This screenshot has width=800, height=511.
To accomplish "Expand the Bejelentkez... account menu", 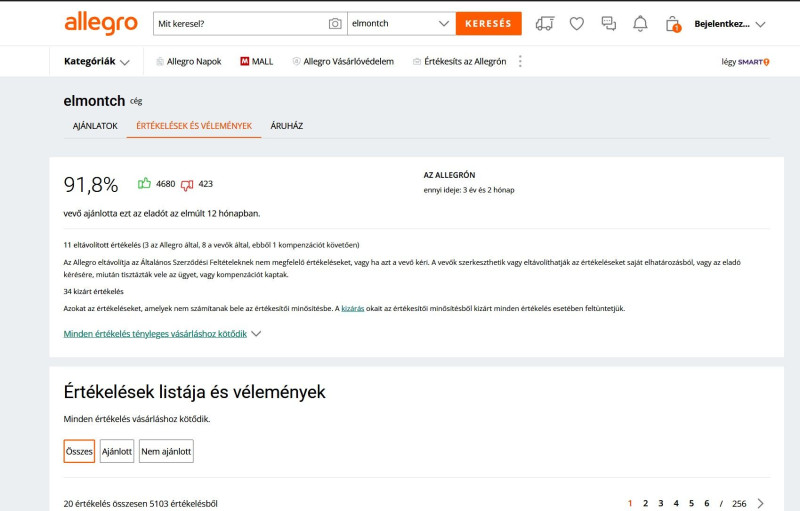I will (730, 24).
